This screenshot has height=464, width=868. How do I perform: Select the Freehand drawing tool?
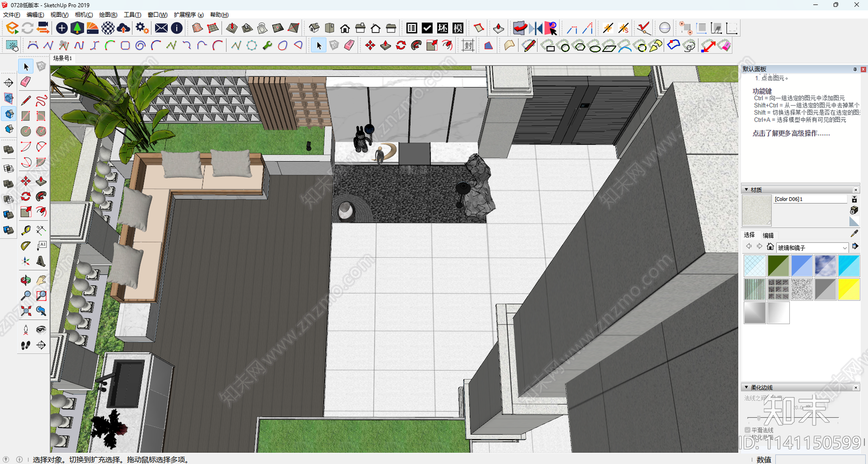click(41, 100)
